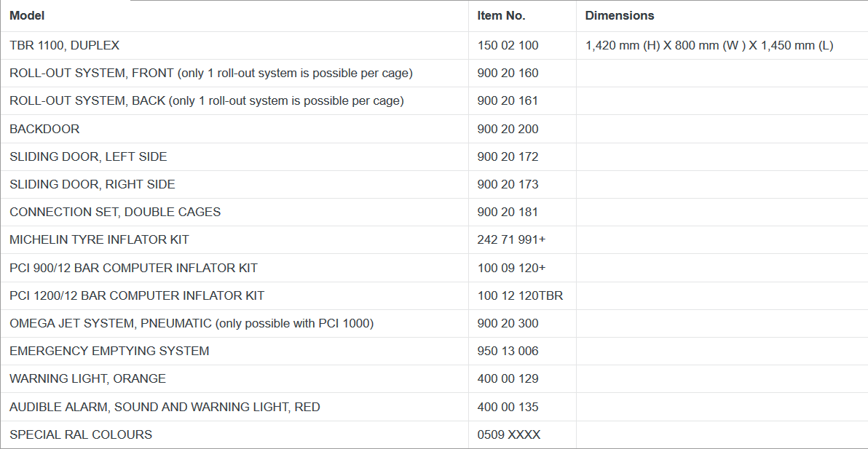Select the ROLL-OUT SYSTEM, FRONT row

[x=211, y=73]
